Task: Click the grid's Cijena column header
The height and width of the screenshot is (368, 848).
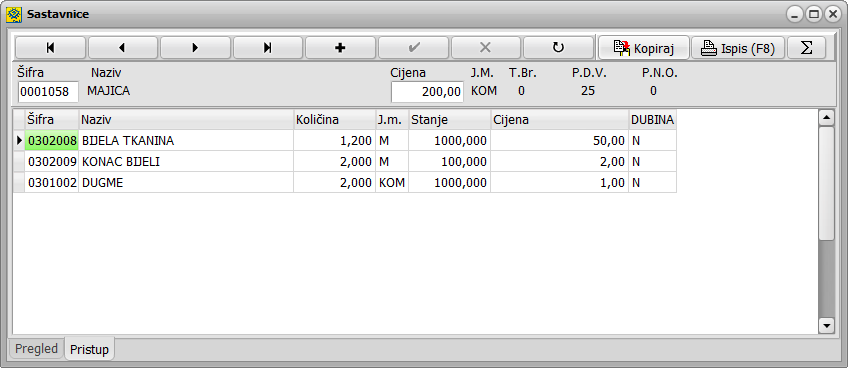Action: coord(559,120)
